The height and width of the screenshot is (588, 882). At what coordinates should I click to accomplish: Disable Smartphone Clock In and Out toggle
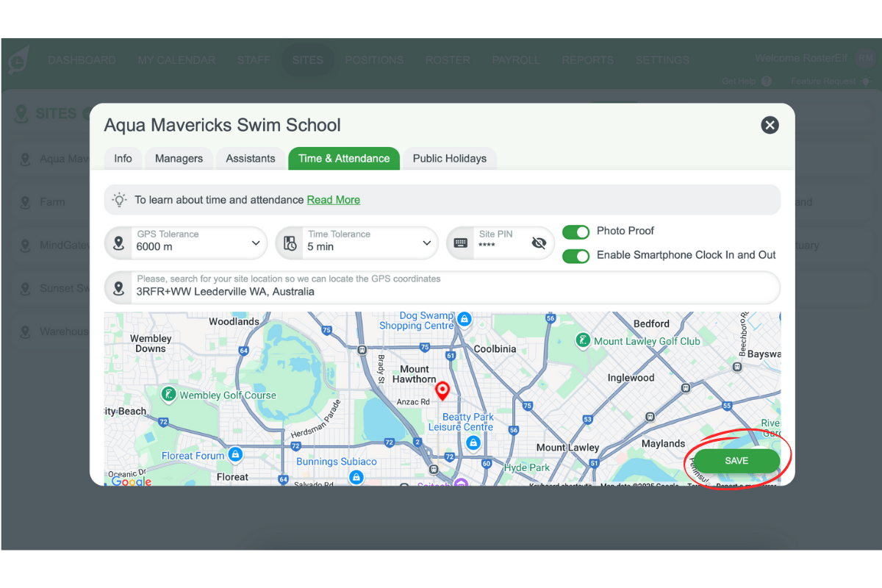tap(576, 256)
